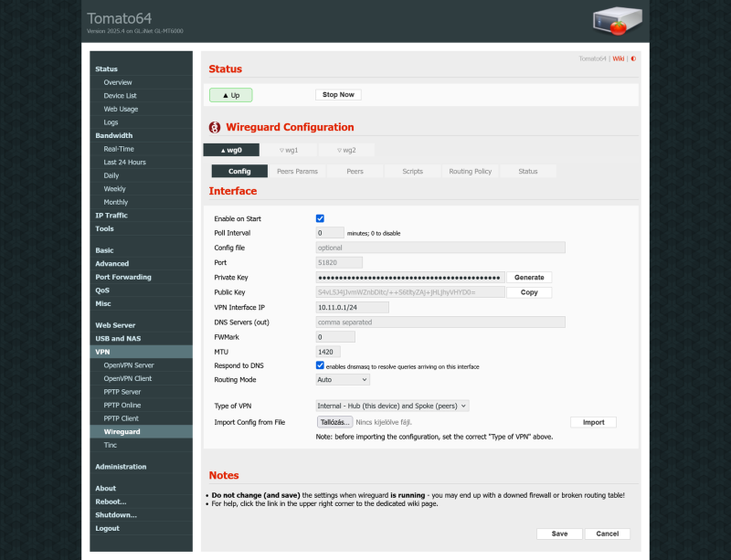
Task: Open Tools section in sidebar
Action: [104, 228]
